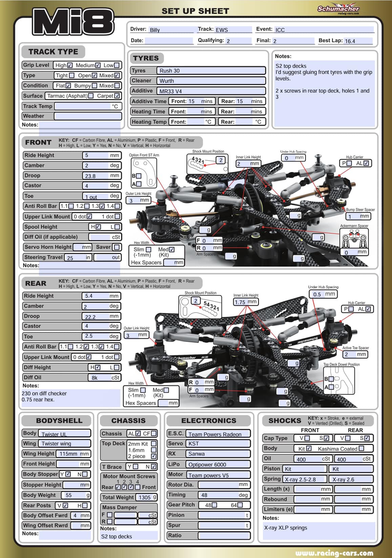Toggle front Anti Roll Bar 1.3 checkbox
Image resolution: width=392 pixels, height=558 pixels.
coord(102,206)
